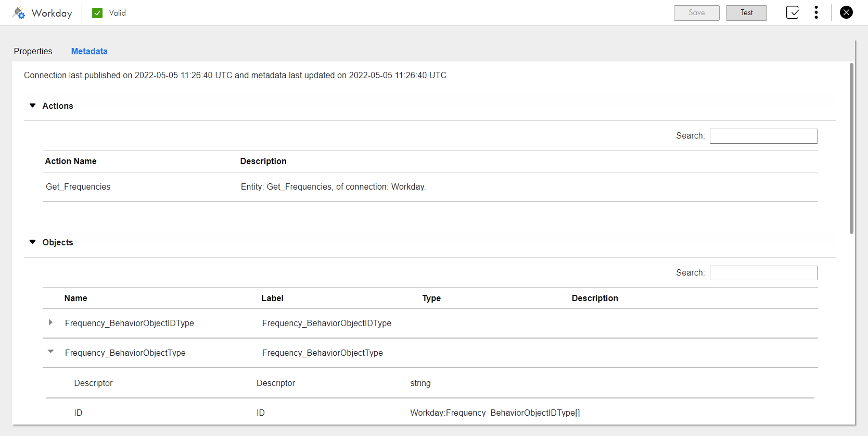Collapse the Actions section

pos(33,106)
